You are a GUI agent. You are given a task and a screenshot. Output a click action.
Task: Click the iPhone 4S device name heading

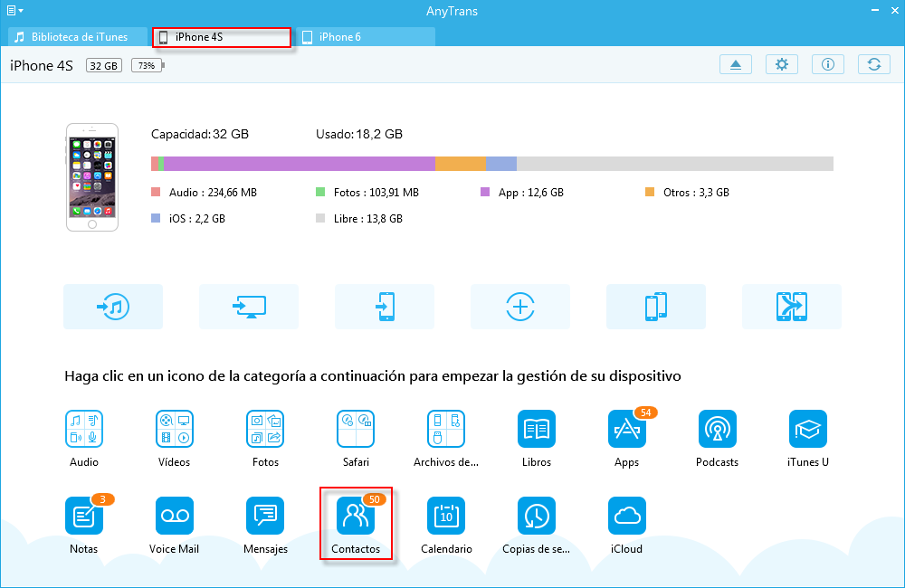coord(42,66)
